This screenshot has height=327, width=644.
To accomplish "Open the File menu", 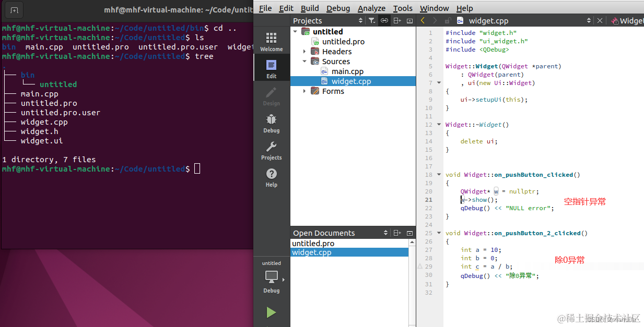I will tap(265, 8).
